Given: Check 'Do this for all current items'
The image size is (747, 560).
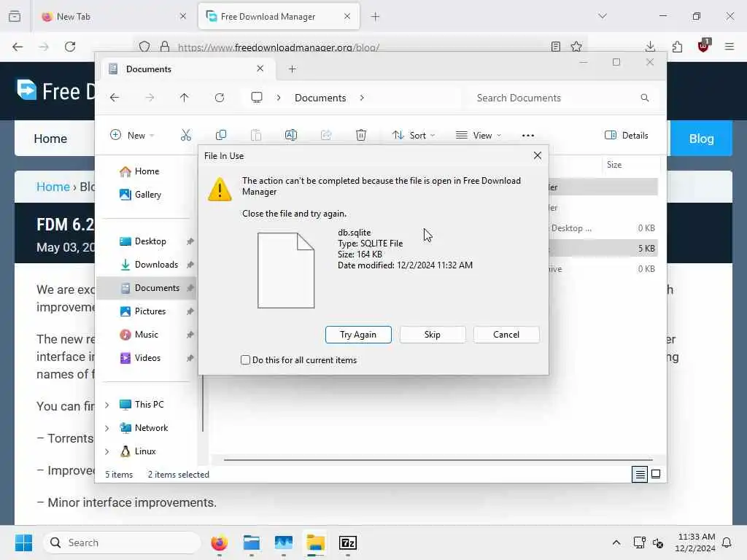Looking at the screenshot, I should (245, 360).
